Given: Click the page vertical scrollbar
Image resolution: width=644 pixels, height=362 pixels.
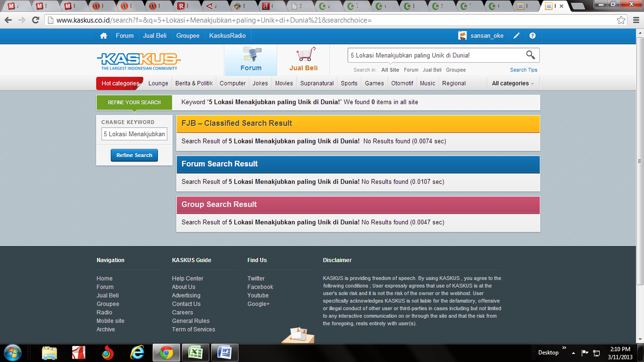Looking at the screenshot, I should (x=639, y=160).
